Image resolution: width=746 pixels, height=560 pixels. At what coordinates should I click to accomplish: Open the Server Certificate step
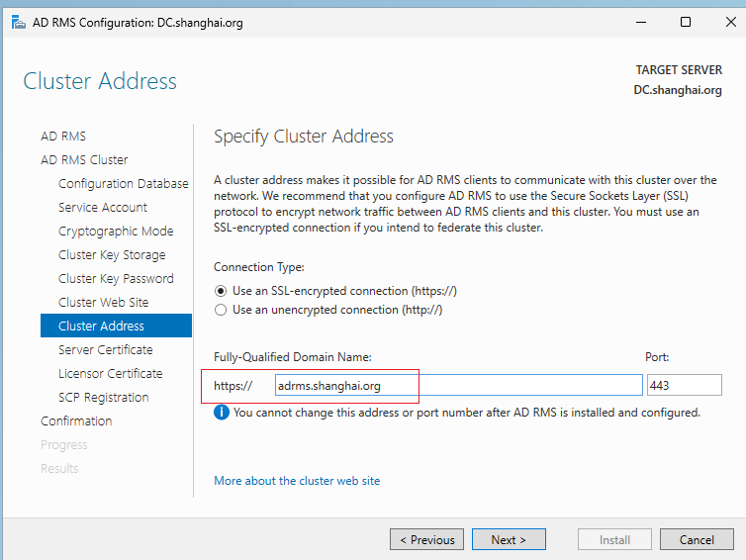tap(105, 349)
